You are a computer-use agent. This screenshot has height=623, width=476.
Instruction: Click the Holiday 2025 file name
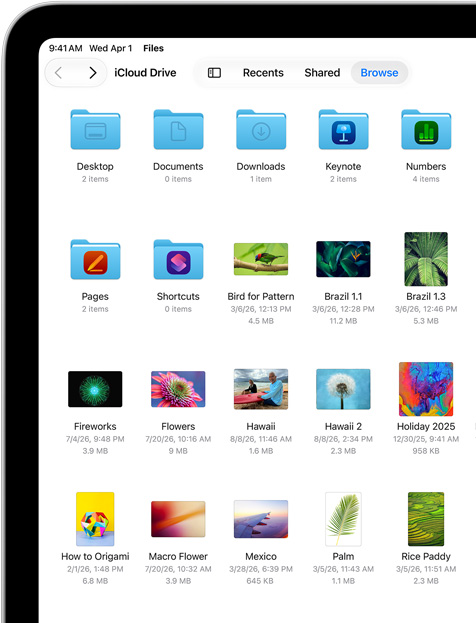[x=426, y=426]
